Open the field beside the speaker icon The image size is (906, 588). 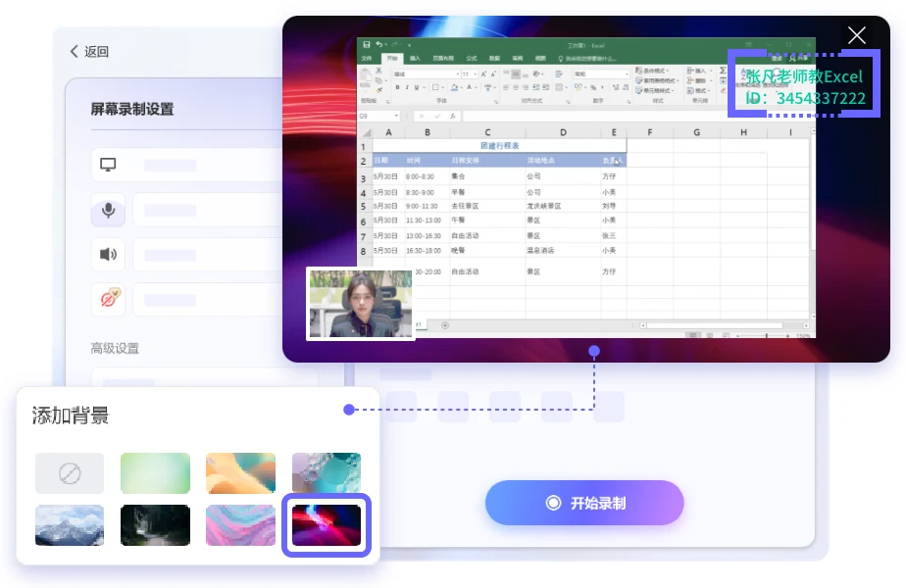208,255
